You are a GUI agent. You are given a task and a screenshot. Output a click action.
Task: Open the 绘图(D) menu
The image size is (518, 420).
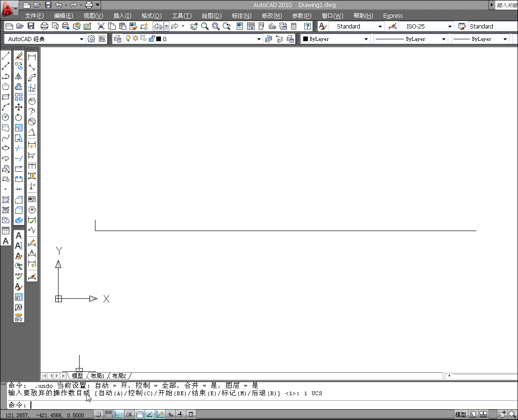[212, 15]
